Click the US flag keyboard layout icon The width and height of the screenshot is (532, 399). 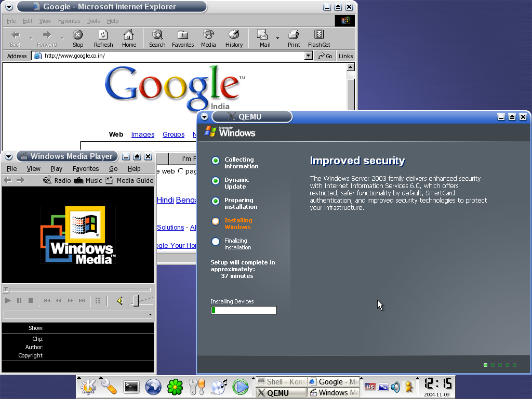click(370, 387)
